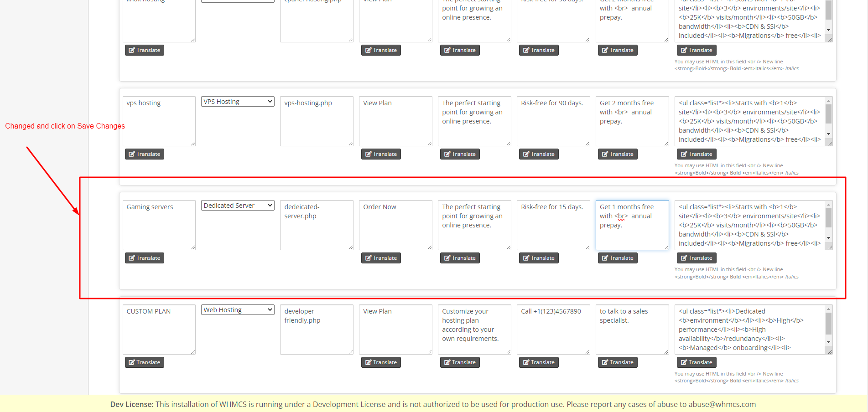
Task: Click scrollbar up arrow in vps hosting features box
Action: click(x=828, y=101)
